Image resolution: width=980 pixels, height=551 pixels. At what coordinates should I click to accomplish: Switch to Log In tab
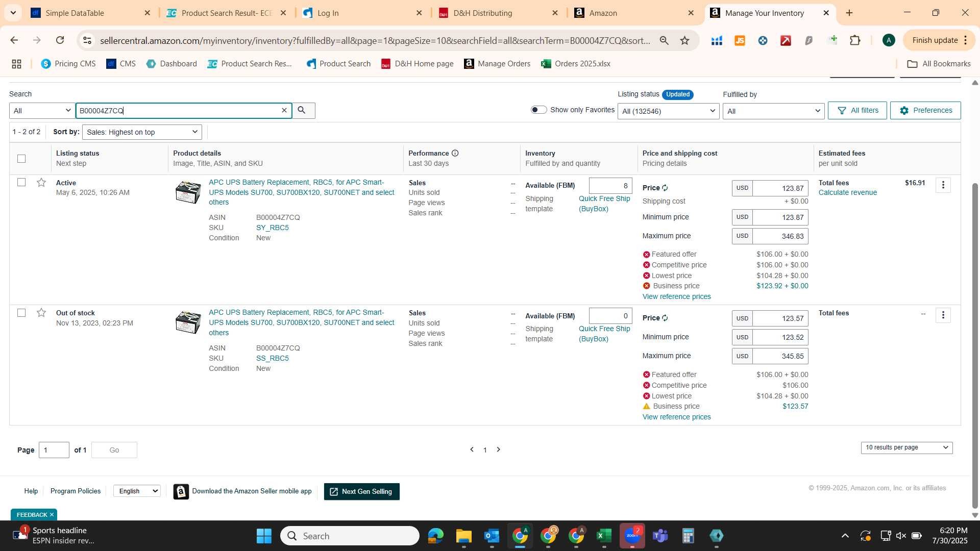(362, 13)
